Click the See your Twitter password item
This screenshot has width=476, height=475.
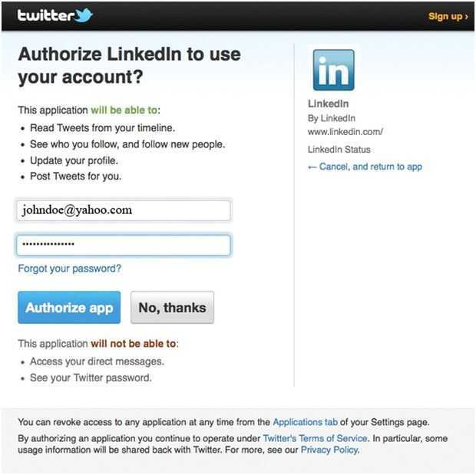(91, 378)
